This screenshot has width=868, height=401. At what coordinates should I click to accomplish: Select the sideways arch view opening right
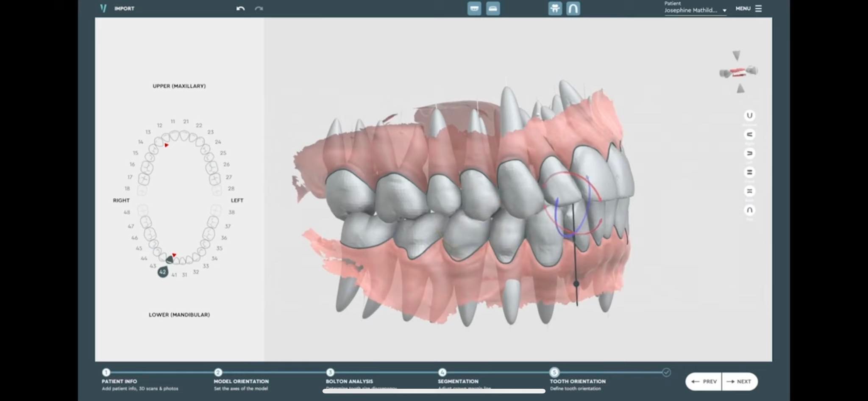point(749,135)
